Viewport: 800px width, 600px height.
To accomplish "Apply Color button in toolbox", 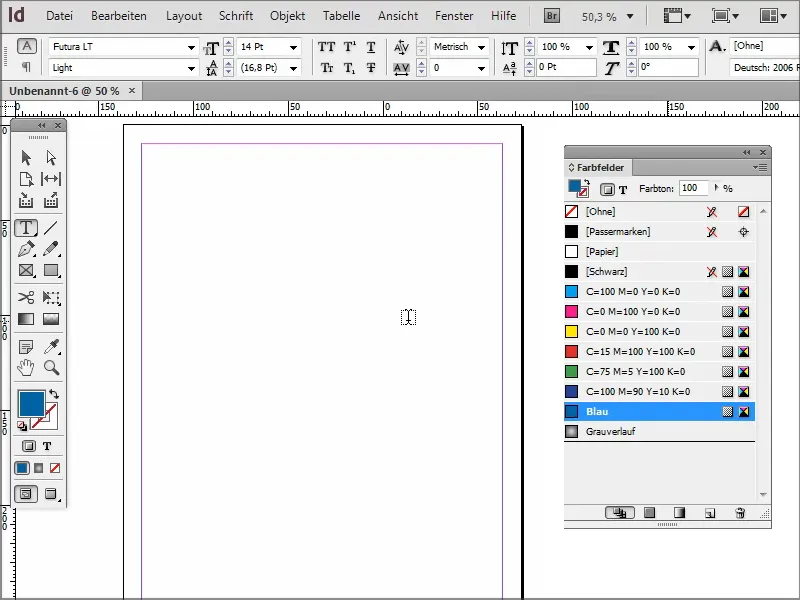I will pos(22,468).
